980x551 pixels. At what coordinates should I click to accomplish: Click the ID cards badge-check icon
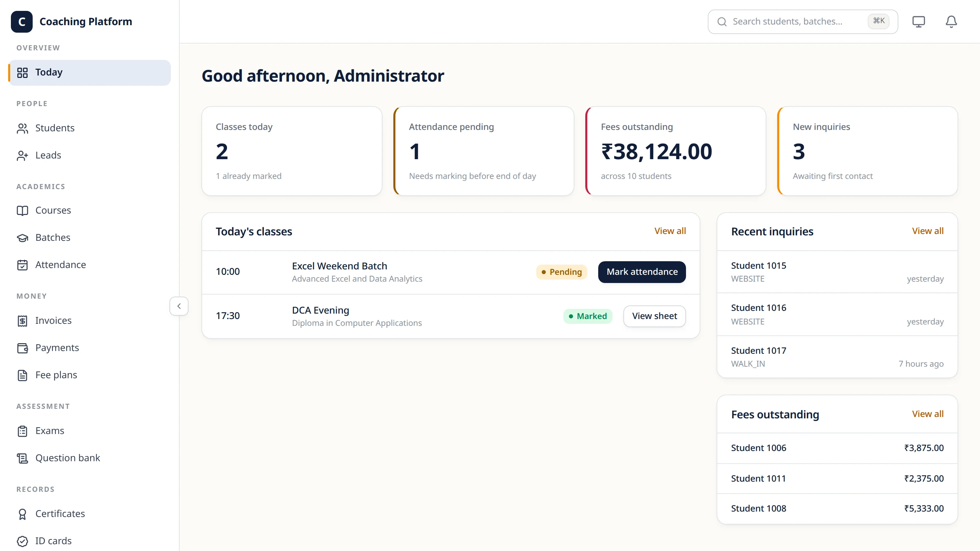(x=22, y=541)
